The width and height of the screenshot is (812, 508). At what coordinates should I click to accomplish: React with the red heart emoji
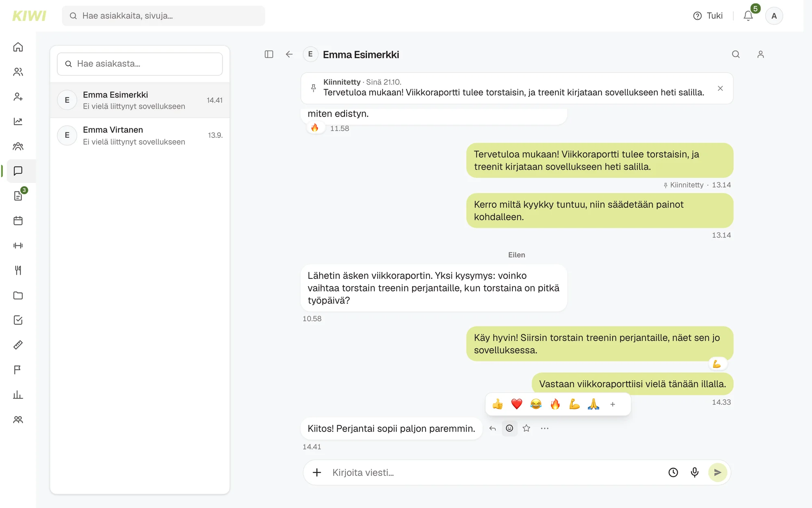coord(516,404)
